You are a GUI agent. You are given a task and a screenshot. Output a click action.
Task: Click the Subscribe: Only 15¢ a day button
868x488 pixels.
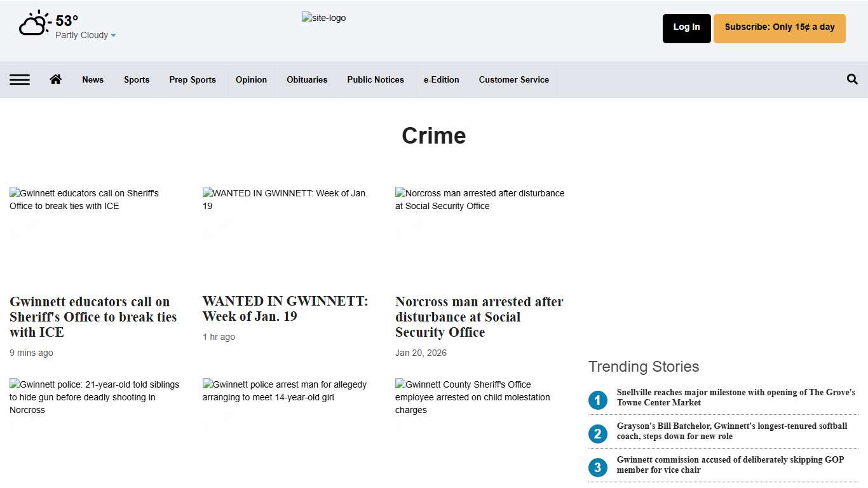tap(779, 28)
